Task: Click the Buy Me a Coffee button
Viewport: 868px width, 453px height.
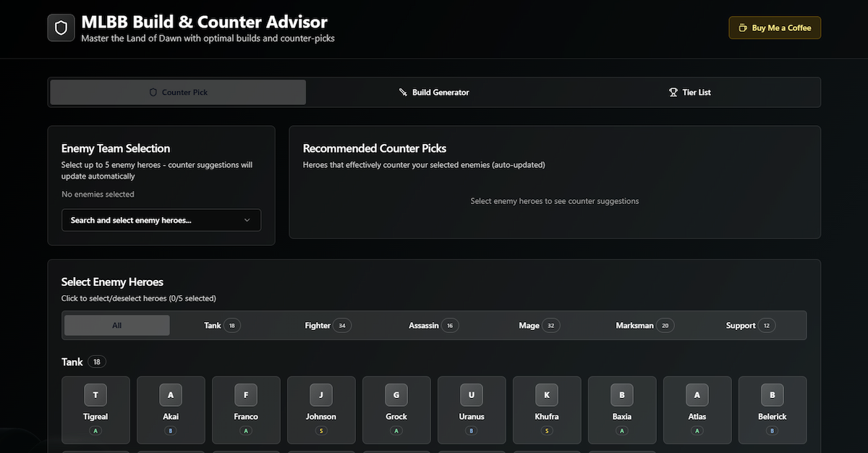Action: 775,28
